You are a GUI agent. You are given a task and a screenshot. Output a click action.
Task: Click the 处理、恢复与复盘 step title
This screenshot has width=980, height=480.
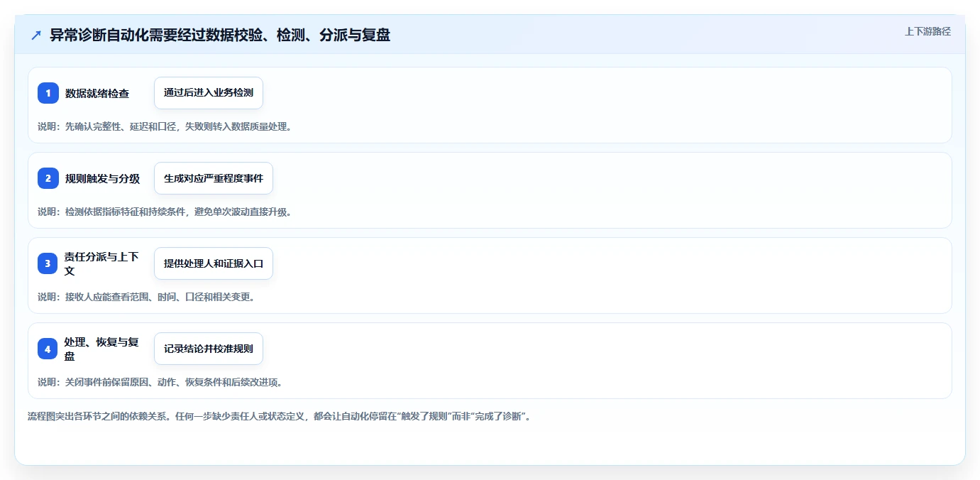[102, 349]
